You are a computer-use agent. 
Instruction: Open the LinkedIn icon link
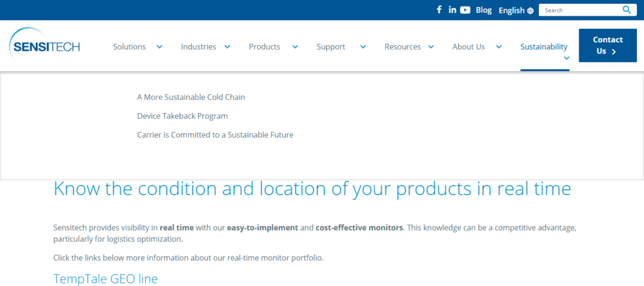click(452, 10)
